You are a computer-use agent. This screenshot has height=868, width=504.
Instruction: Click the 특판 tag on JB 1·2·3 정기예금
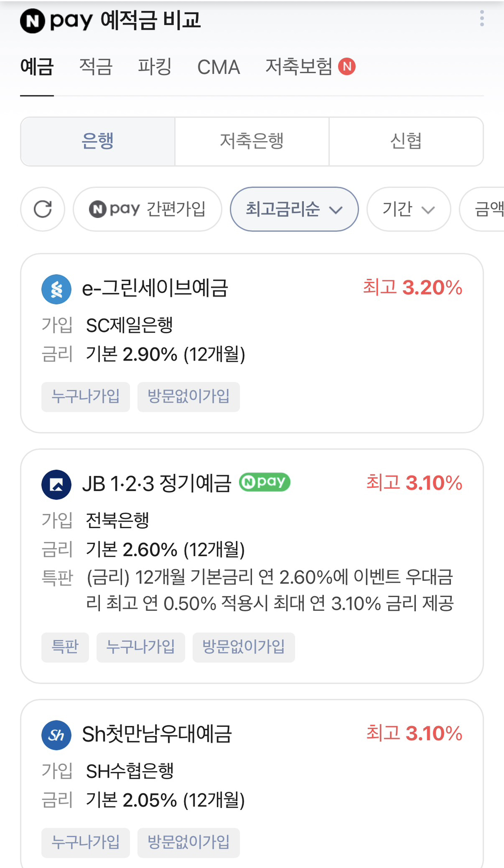pos(65,647)
